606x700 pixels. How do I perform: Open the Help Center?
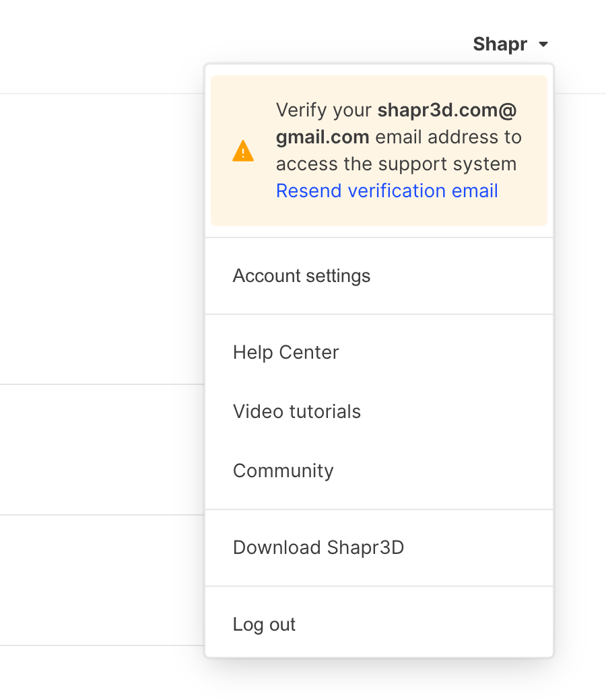[378, 352]
